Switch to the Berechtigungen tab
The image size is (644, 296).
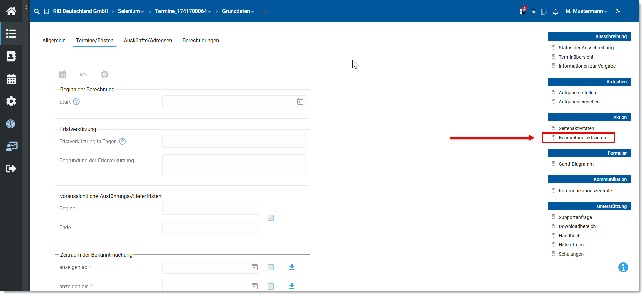(x=200, y=40)
